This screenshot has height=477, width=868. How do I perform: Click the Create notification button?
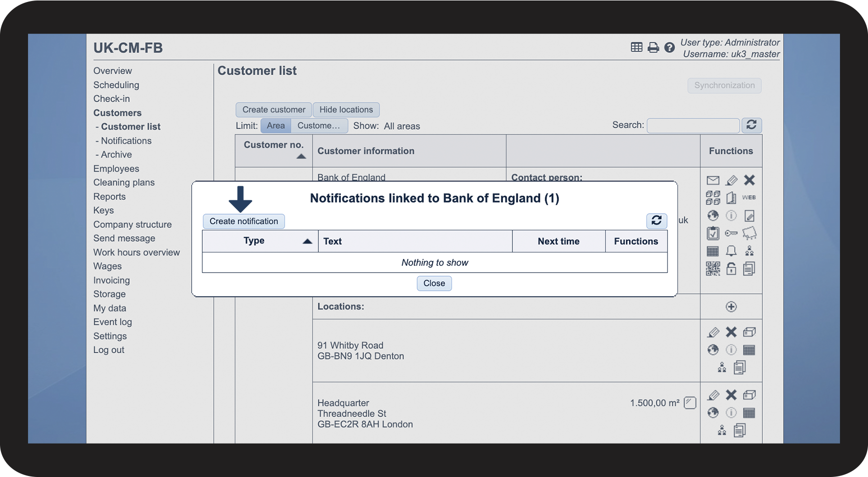(x=244, y=221)
